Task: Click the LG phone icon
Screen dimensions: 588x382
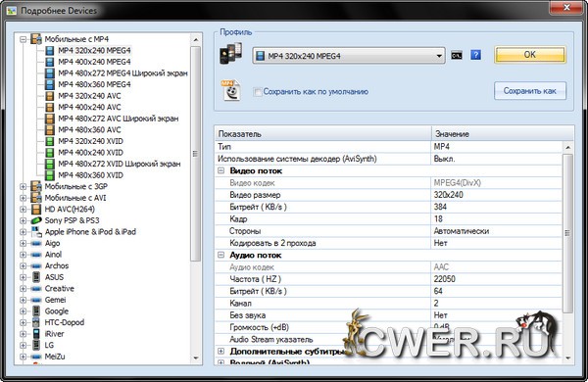Action: (x=36, y=345)
